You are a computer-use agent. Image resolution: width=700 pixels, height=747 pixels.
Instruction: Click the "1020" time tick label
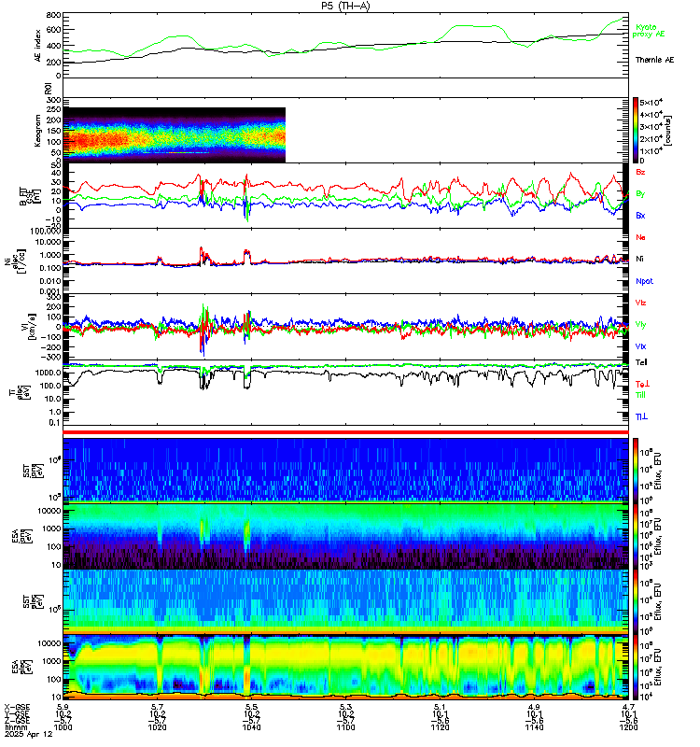(157, 727)
